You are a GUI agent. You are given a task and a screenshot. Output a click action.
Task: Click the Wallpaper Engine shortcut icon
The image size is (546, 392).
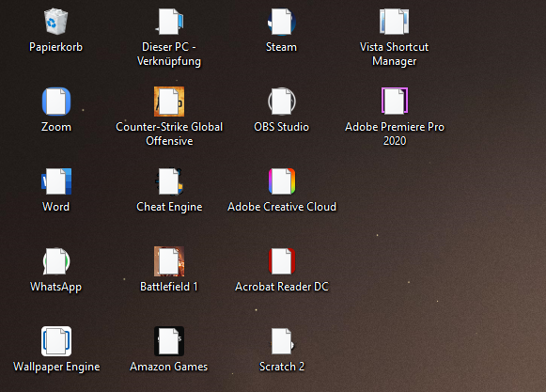[x=56, y=341]
